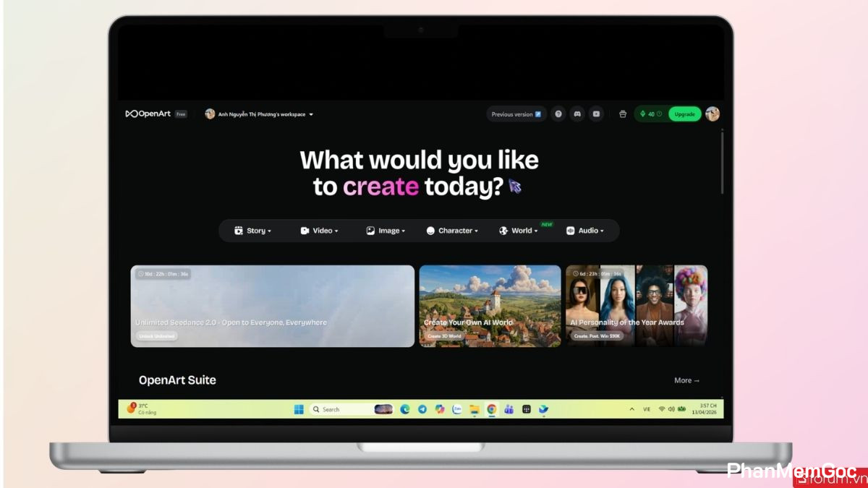Click the Image picture icon

pos(370,231)
